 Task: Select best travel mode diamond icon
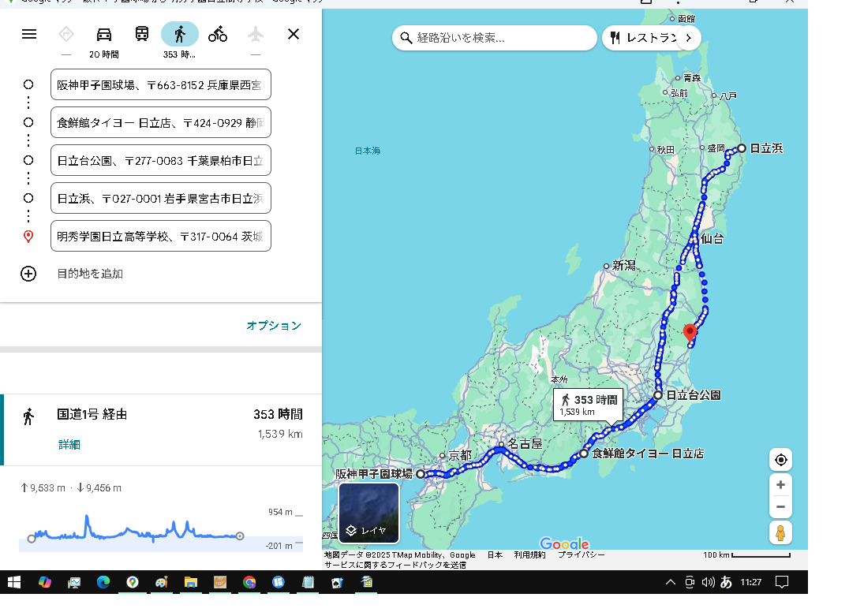[x=66, y=35]
